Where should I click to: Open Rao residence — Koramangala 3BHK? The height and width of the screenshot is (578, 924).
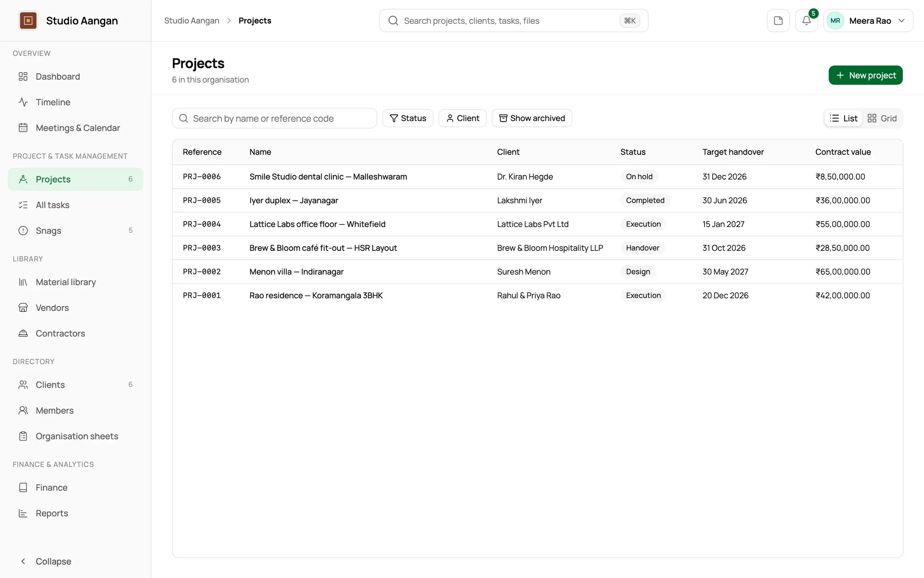[316, 295]
